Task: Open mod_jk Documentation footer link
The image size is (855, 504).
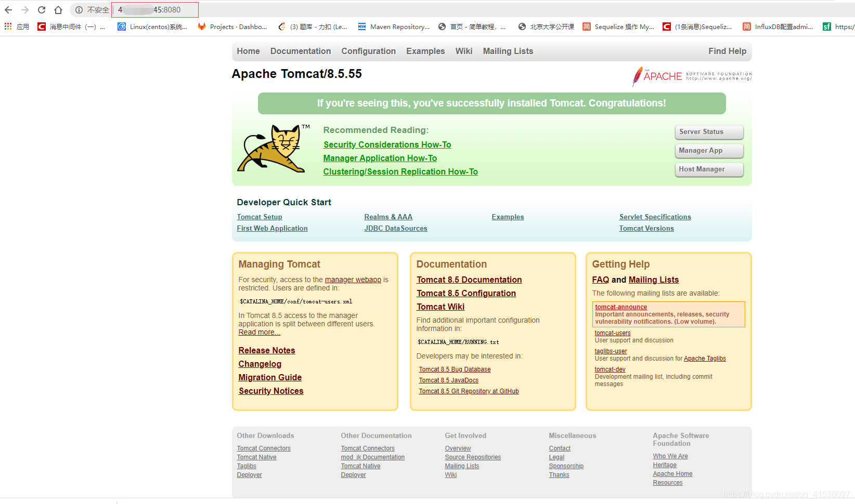Action: coord(372,457)
